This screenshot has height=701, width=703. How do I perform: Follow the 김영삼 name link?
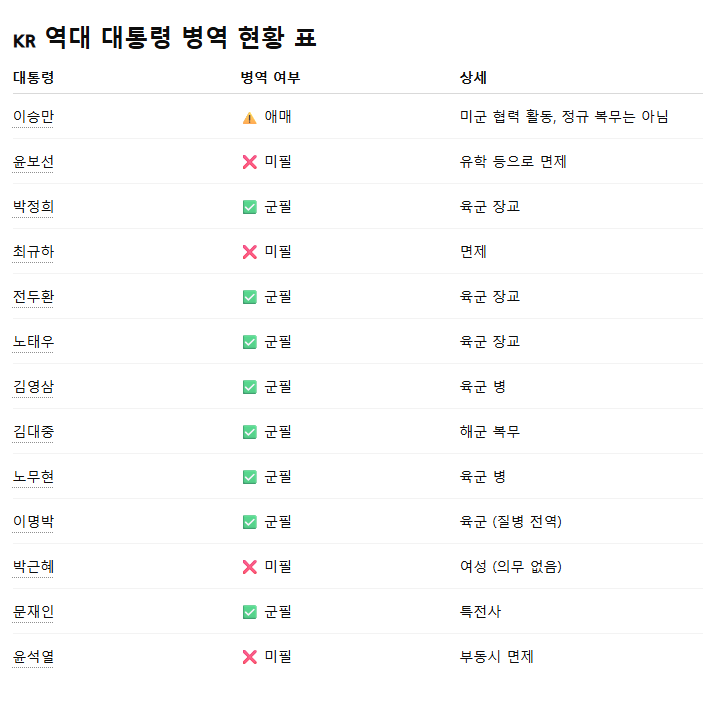33,386
